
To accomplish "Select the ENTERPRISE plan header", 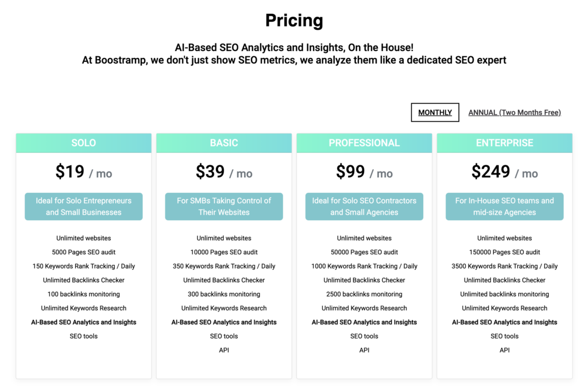I will coord(504,143).
